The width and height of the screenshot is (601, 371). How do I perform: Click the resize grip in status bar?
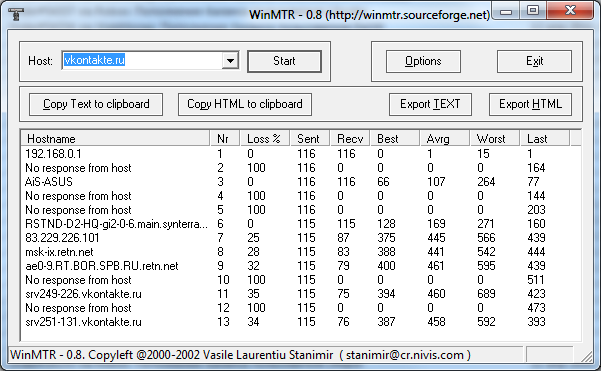click(x=586, y=356)
